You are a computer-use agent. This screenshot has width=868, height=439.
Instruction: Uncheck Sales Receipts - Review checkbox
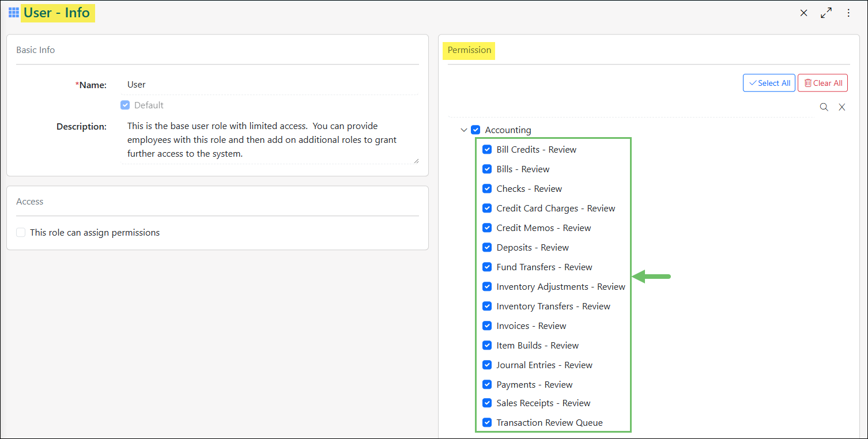(487, 403)
